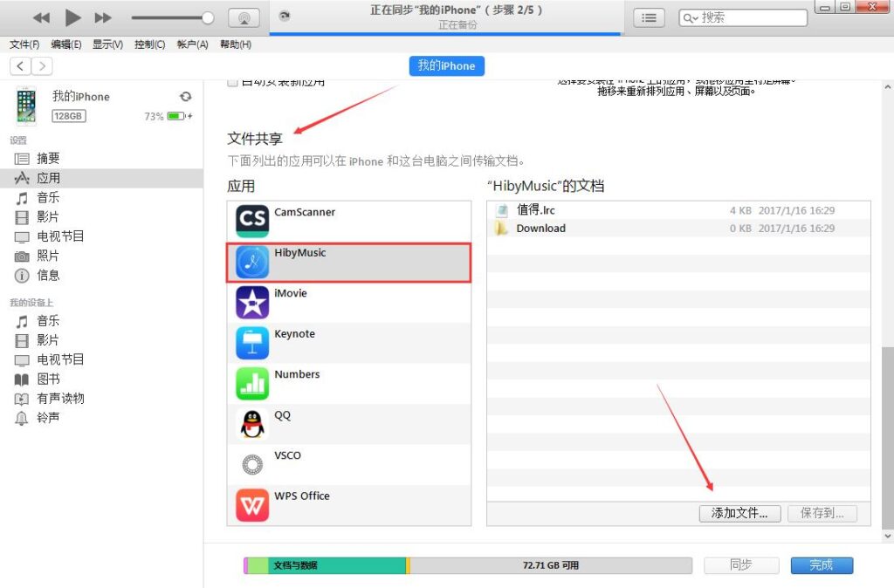894x588 pixels.
Task: Open the 帐户(A) menu
Action: point(192,44)
